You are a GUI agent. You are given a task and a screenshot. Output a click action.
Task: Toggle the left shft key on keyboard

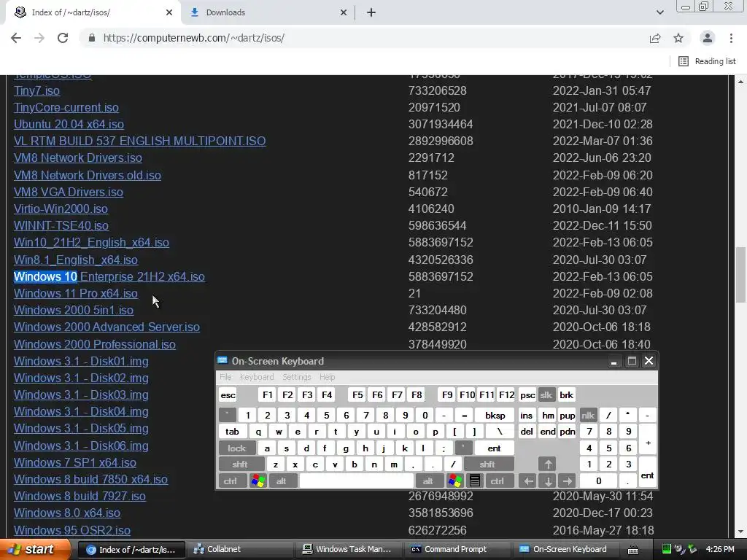[x=241, y=464]
